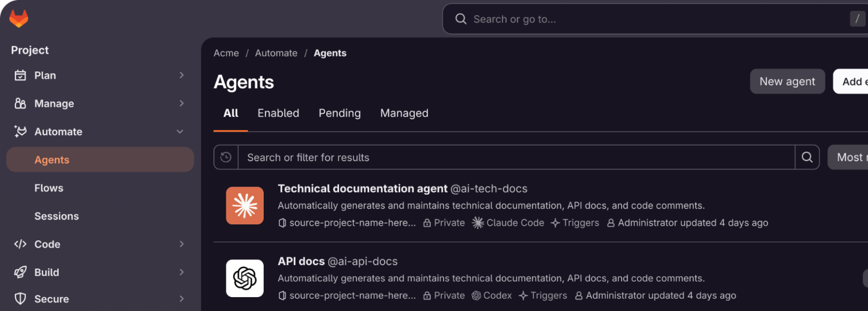This screenshot has height=311, width=868.
Task: Expand the Manage section chevron
Action: click(182, 104)
